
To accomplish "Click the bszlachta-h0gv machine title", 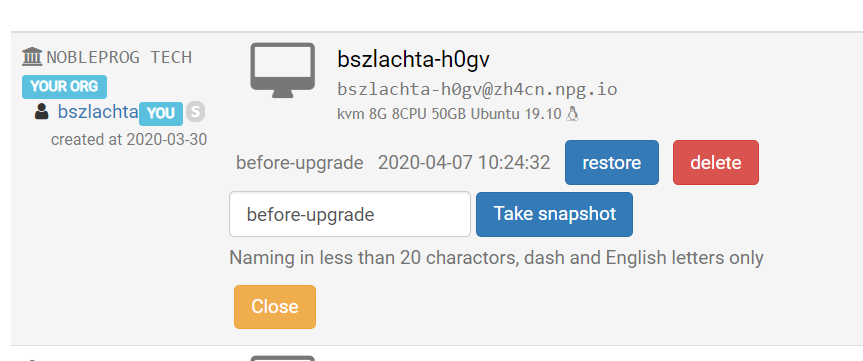I will coord(413,59).
